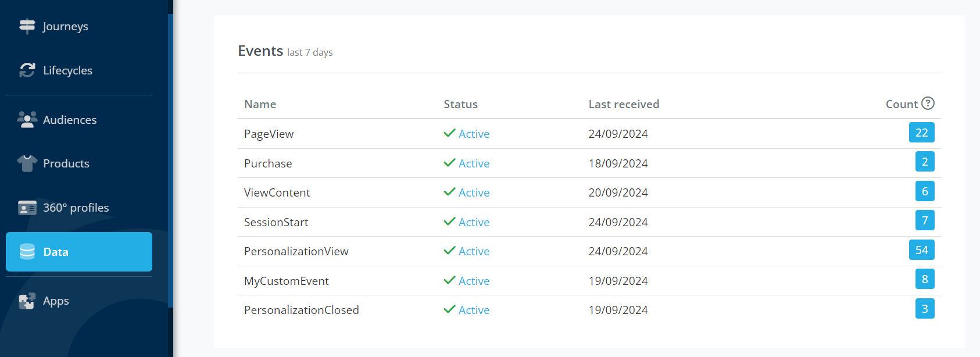This screenshot has width=980, height=357.
Task: Click the Events heading
Action: [x=260, y=51]
